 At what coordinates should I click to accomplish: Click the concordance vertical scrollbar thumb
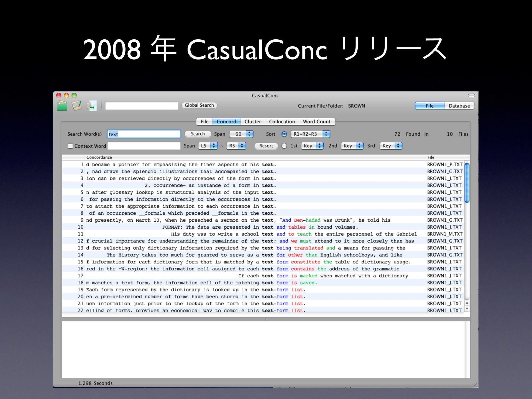click(467, 183)
